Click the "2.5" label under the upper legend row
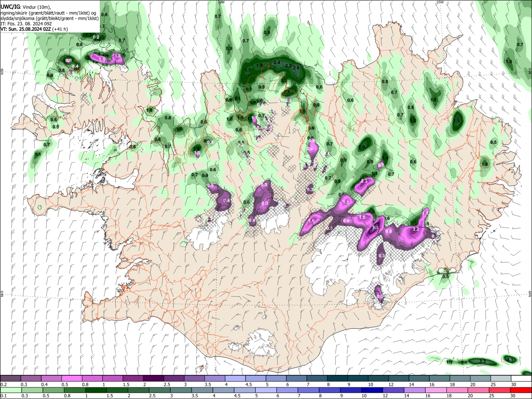Screen dimensions: 532x399 click(x=167, y=384)
